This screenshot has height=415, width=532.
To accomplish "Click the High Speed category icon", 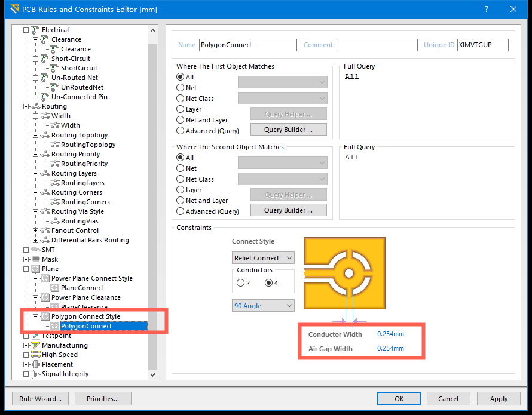I will point(35,355).
